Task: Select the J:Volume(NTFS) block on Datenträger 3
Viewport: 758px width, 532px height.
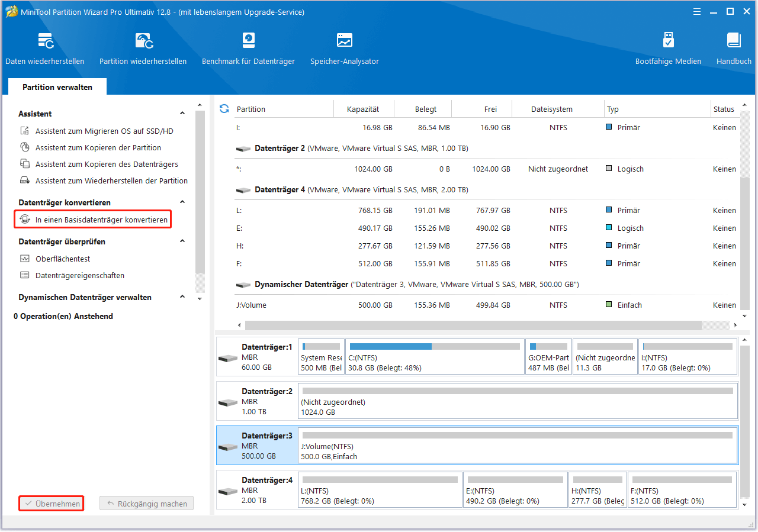Action: (518, 446)
